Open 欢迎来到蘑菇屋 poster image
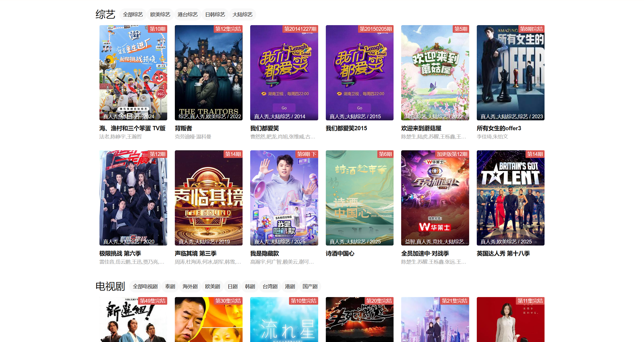The width and height of the screenshot is (644, 342). pos(435,72)
